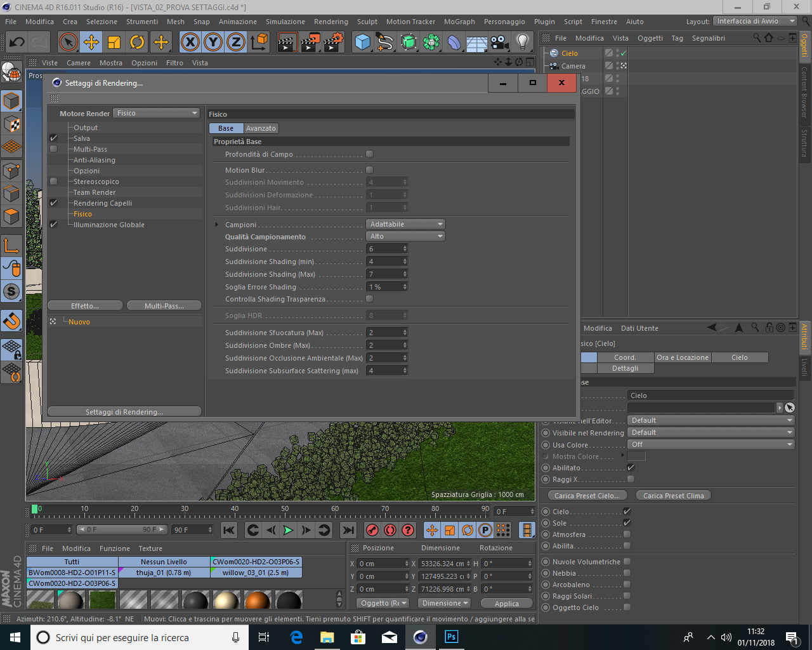Enable Profondità di Campo checkbox
This screenshot has width=812, height=650.
tap(370, 154)
